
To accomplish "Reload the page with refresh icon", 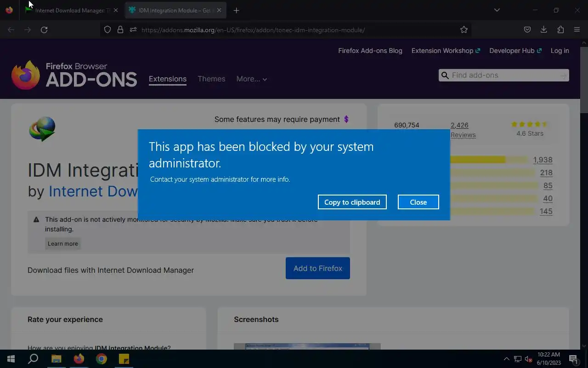I will tap(44, 29).
